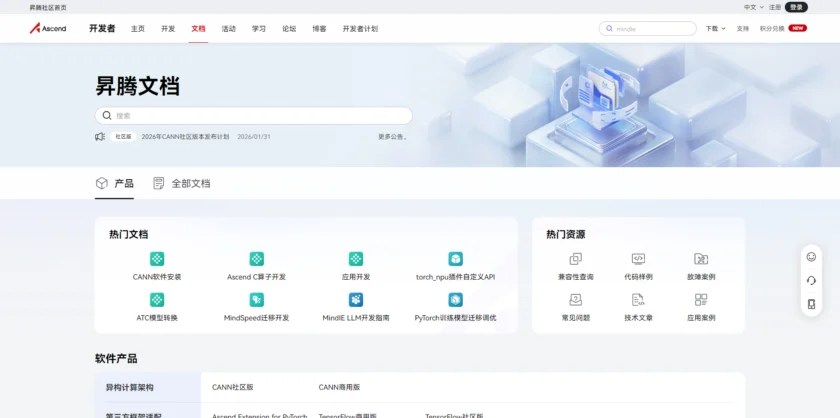The width and height of the screenshot is (840, 418).
Task: Open 应用开发 document icon
Action: pos(356,259)
